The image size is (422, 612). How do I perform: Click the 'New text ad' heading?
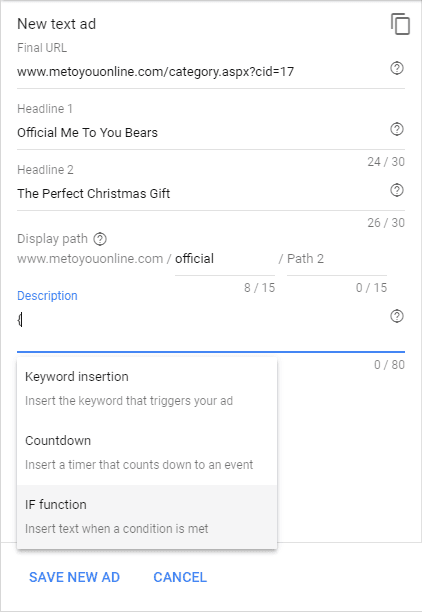(x=57, y=24)
